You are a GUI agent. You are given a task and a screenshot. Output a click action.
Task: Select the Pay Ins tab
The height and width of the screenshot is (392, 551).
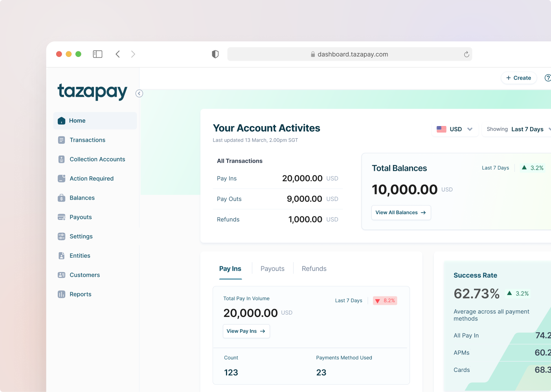coord(230,269)
